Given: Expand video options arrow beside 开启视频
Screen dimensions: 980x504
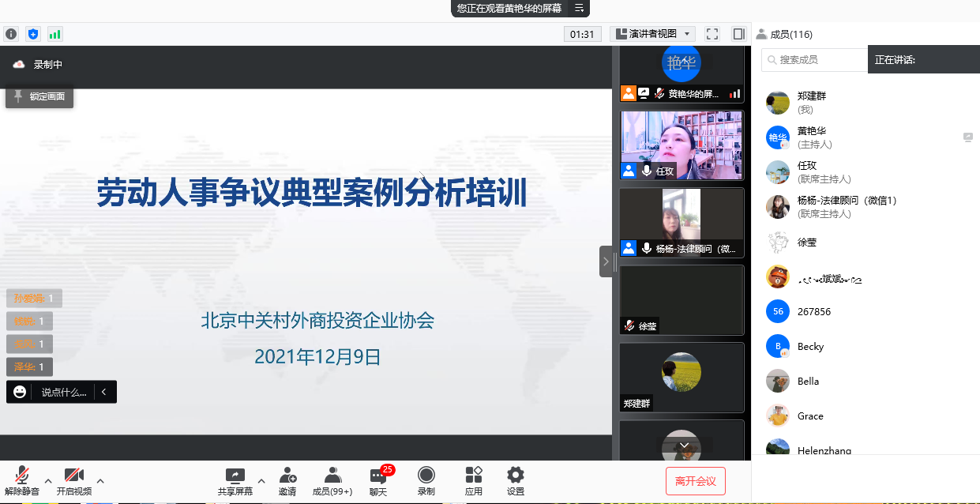Looking at the screenshot, I should tap(100, 480).
